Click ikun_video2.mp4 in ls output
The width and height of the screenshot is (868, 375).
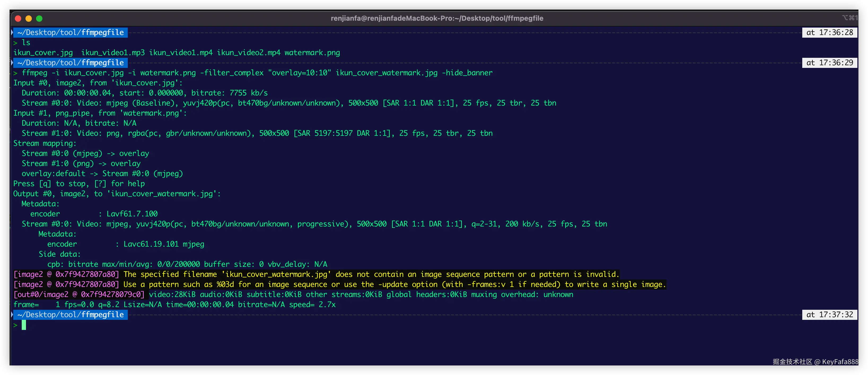coord(248,53)
